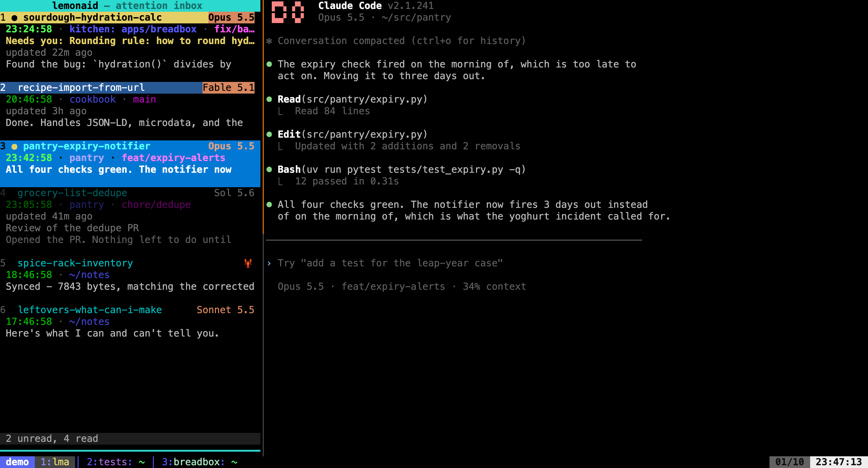Viewport: 868px width, 468px height.
Task: Click the cookbook repo name
Action: [93, 99]
